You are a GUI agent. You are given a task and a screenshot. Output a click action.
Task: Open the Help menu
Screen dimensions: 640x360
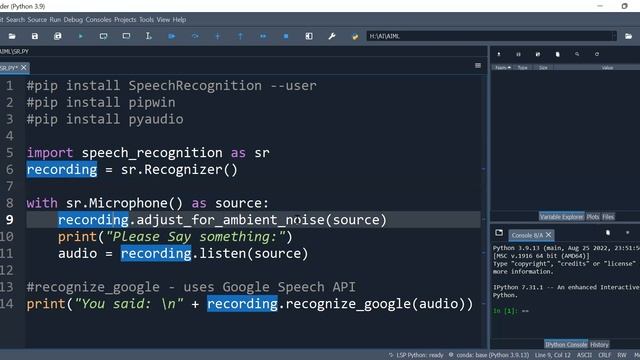[179, 20]
